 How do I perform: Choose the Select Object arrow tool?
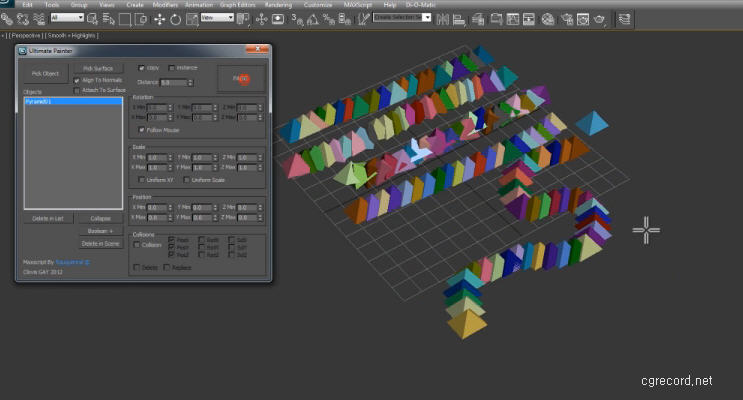click(93, 19)
